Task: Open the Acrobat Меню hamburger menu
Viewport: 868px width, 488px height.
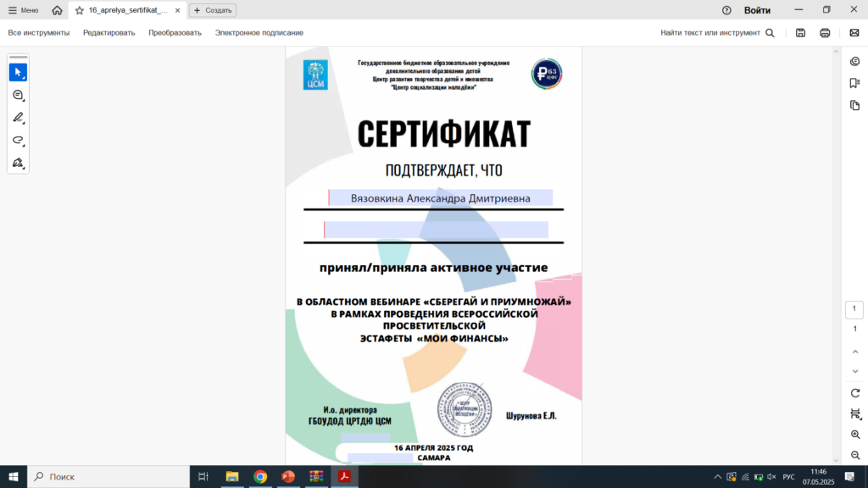Action: [23, 10]
